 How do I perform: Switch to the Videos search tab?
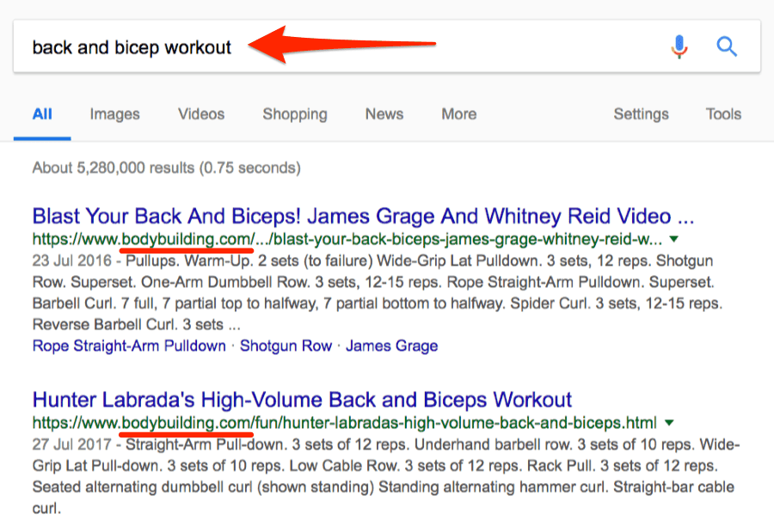coord(200,113)
